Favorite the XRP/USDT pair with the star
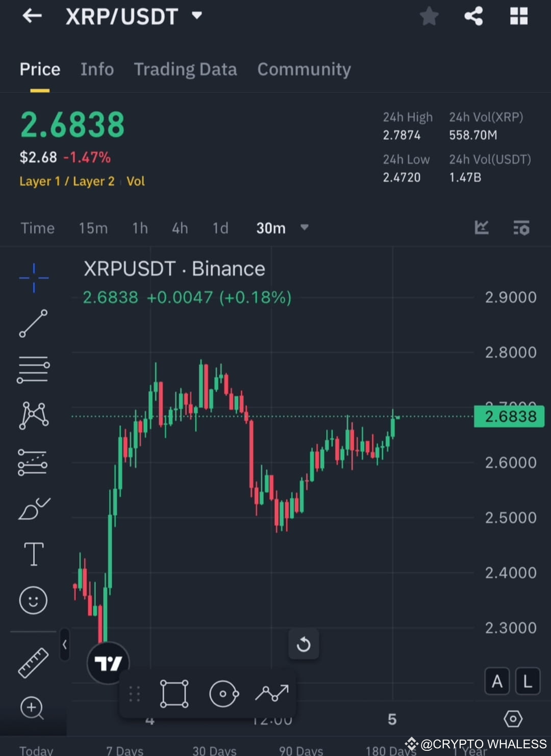The height and width of the screenshot is (756, 551). 429,16
